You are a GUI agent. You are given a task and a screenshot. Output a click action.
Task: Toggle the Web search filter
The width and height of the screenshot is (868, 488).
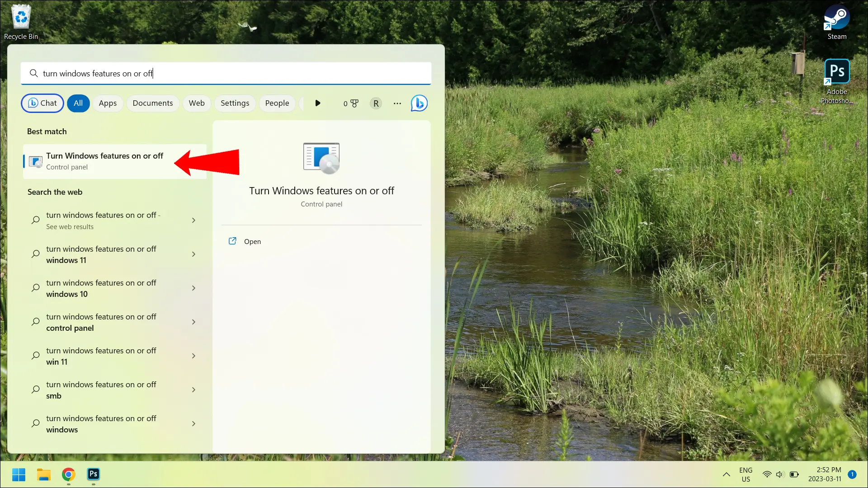coord(197,103)
